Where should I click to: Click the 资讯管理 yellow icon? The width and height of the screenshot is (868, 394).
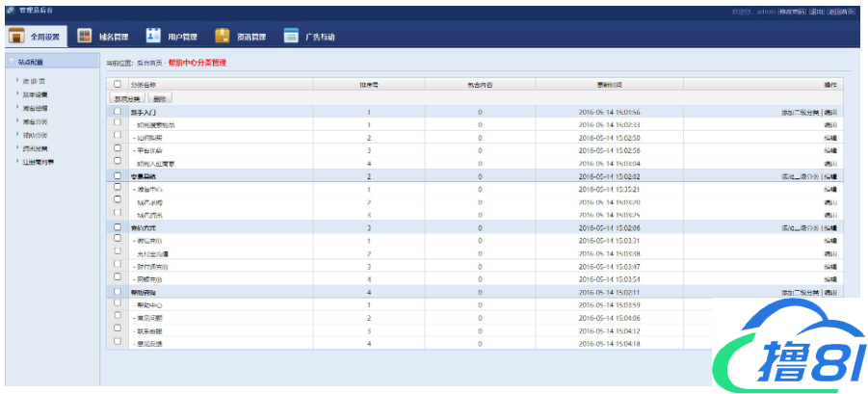[x=222, y=37]
